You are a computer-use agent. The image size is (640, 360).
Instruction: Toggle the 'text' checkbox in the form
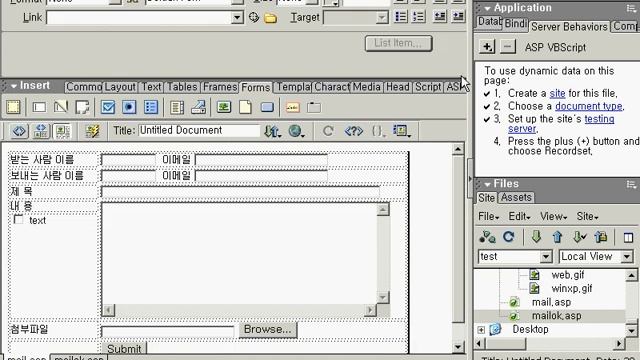tap(18, 220)
